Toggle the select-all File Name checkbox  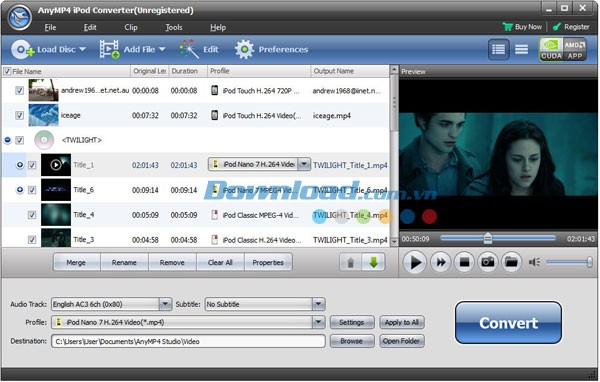[7, 71]
